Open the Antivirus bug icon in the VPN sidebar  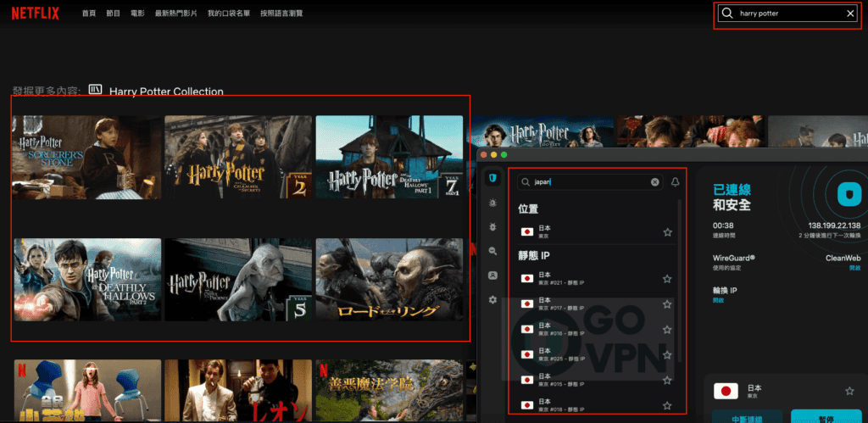(492, 227)
